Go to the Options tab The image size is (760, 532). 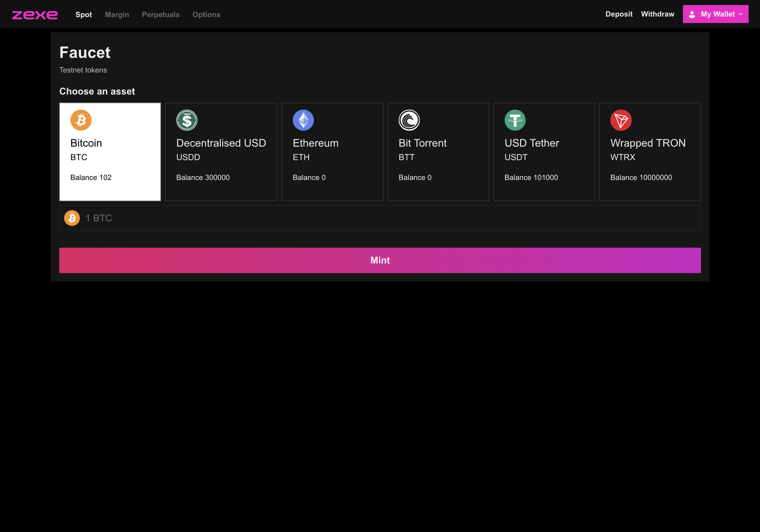click(206, 15)
